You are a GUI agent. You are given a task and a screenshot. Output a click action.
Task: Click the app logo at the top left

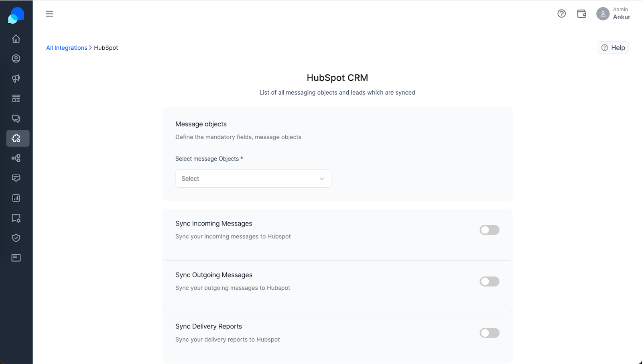16,16
